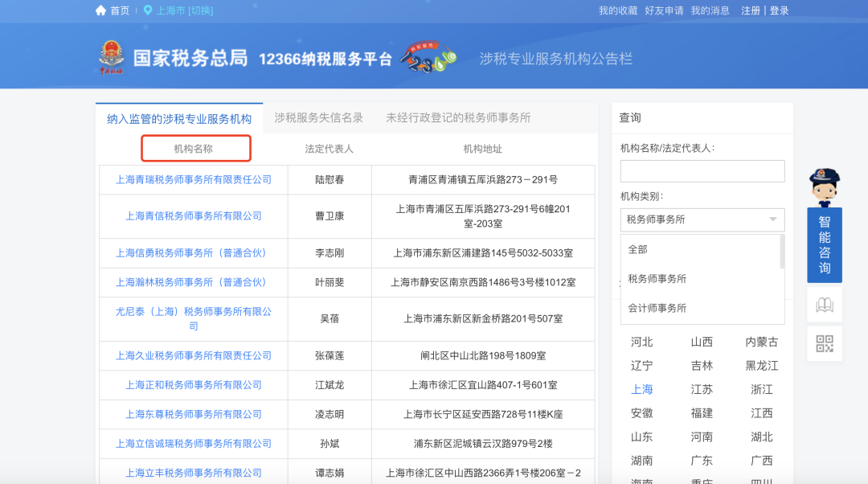
Task: Choose 会计师事务所 in the dropdown list
Action: [x=657, y=308]
